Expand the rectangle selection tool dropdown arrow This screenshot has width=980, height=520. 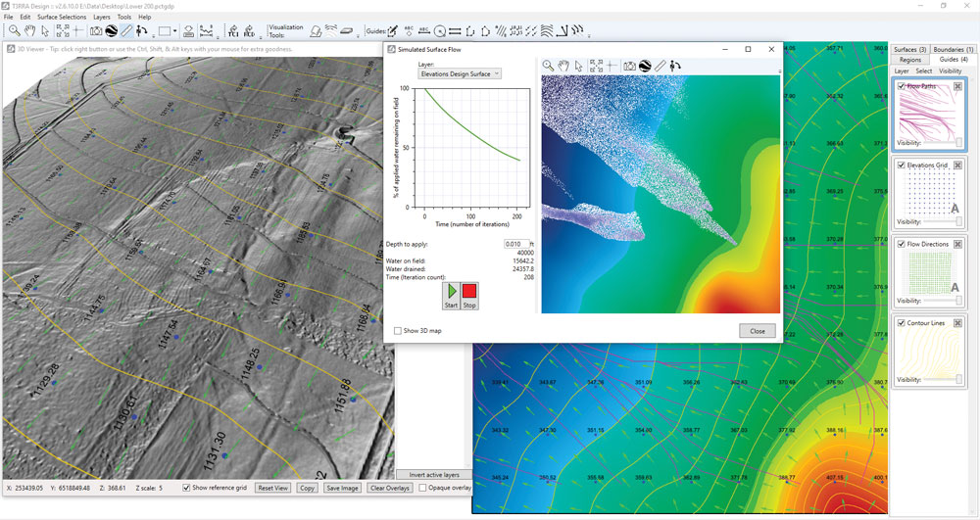tap(175, 31)
